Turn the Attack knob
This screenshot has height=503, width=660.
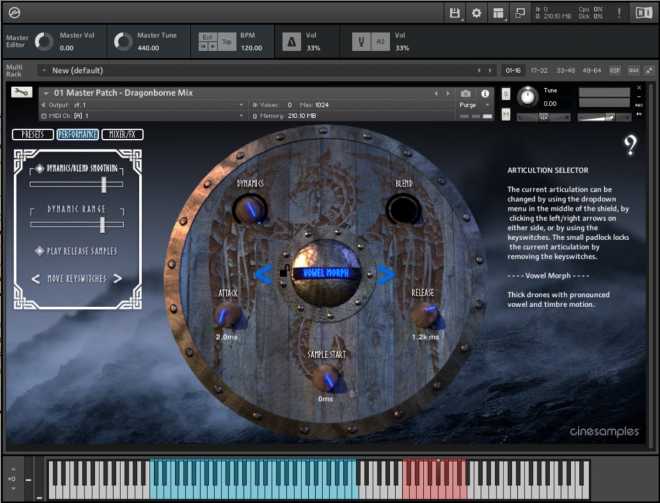228,316
